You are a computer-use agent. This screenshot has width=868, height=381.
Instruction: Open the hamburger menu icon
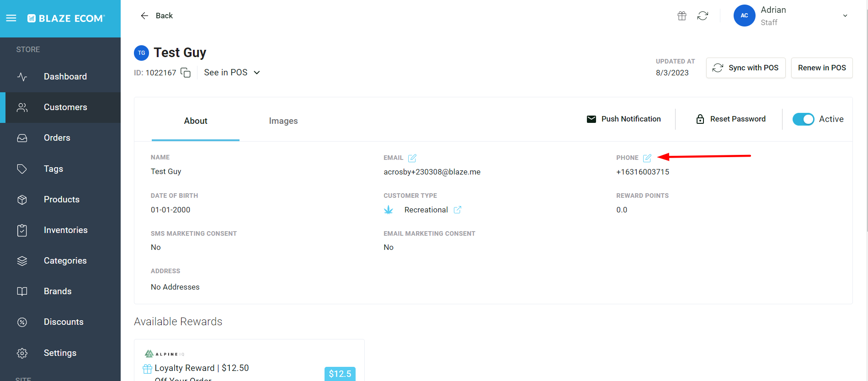pos(11,18)
